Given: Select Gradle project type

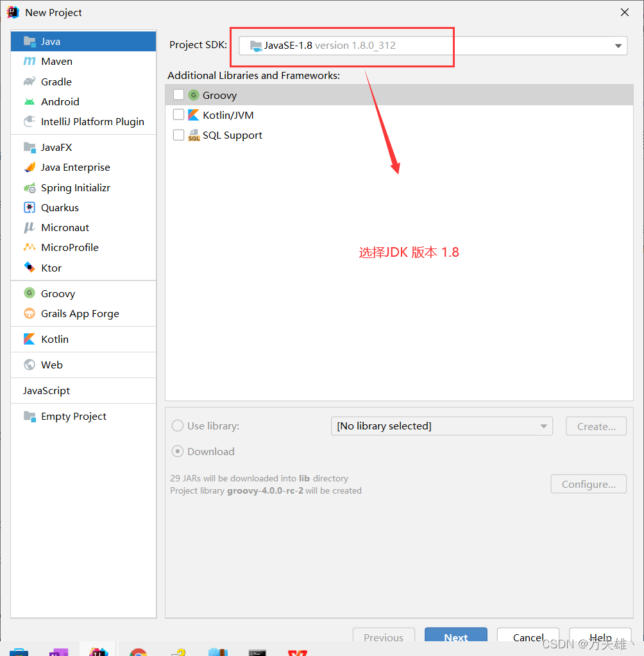Looking at the screenshot, I should [83, 82].
